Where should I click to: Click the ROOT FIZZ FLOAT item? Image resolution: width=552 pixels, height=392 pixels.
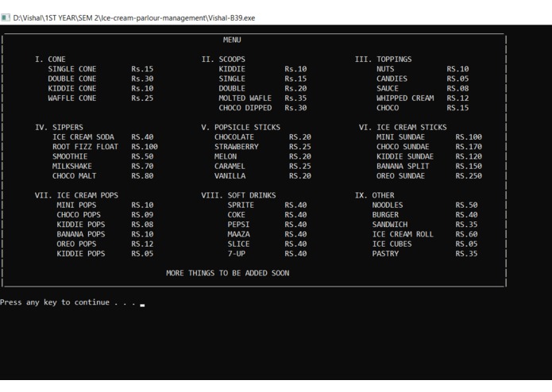click(x=86, y=147)
